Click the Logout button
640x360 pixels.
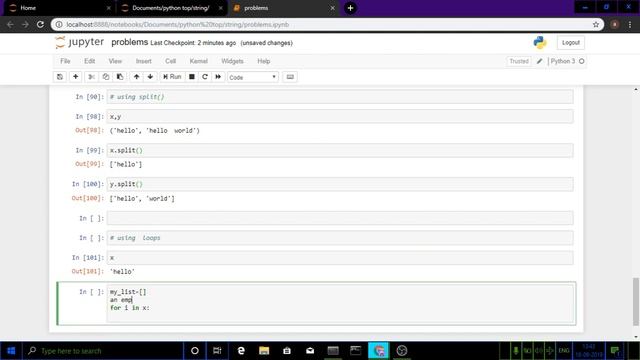click(x=571, y=42)
